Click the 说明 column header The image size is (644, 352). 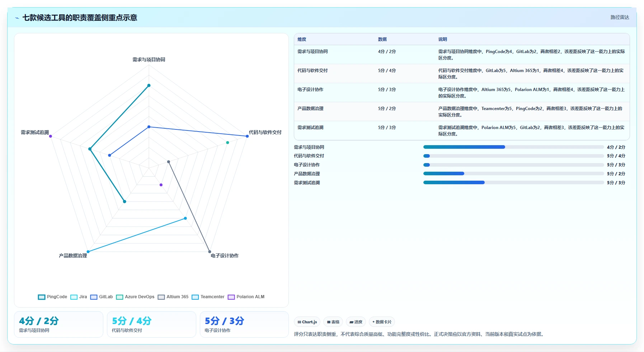(443, 39)
